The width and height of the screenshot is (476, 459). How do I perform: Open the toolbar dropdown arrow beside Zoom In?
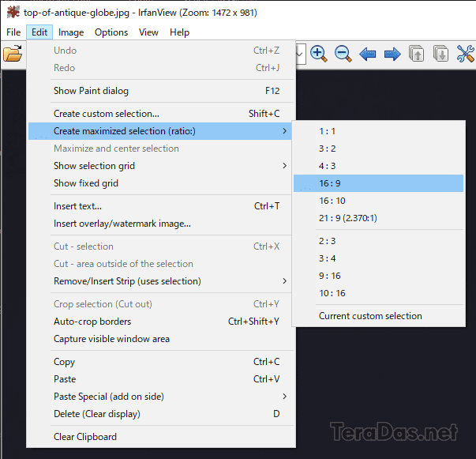(300, 55)
